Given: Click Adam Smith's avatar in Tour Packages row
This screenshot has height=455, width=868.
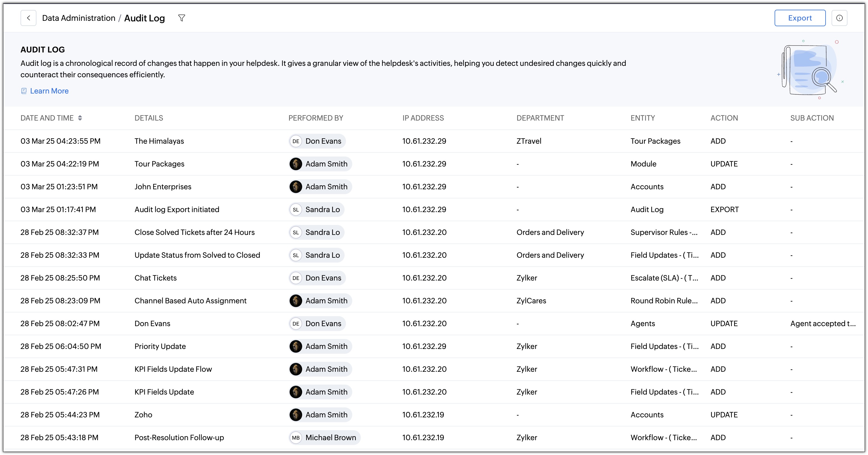Looking at the screenshot, I should [296, 164].
